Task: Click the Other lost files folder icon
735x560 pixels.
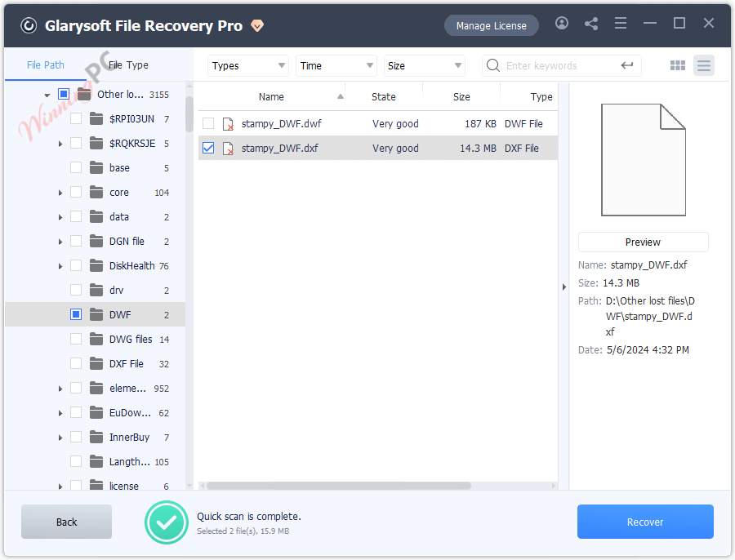Action: [84, 94]
